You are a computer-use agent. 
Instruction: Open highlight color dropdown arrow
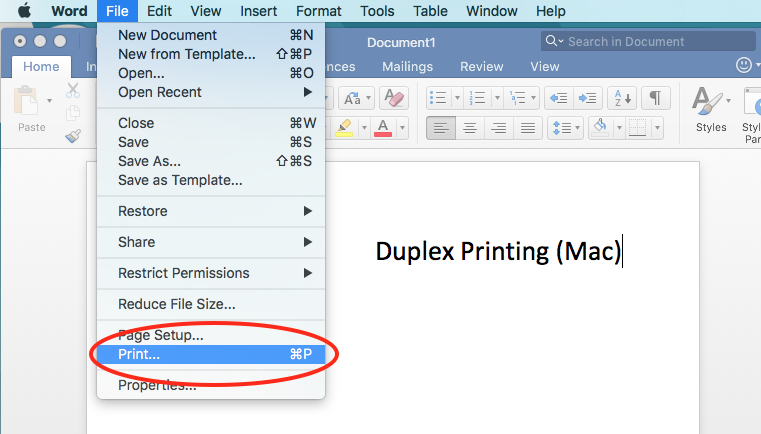[364, 128]
